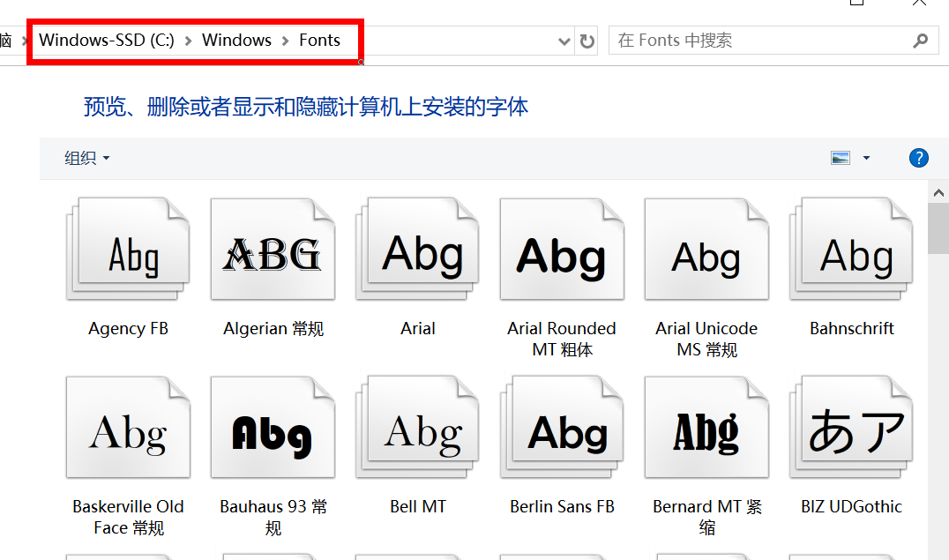949x560 pixels.
Task: Open help with the blue question icon
Action: (x=919, y=158)
